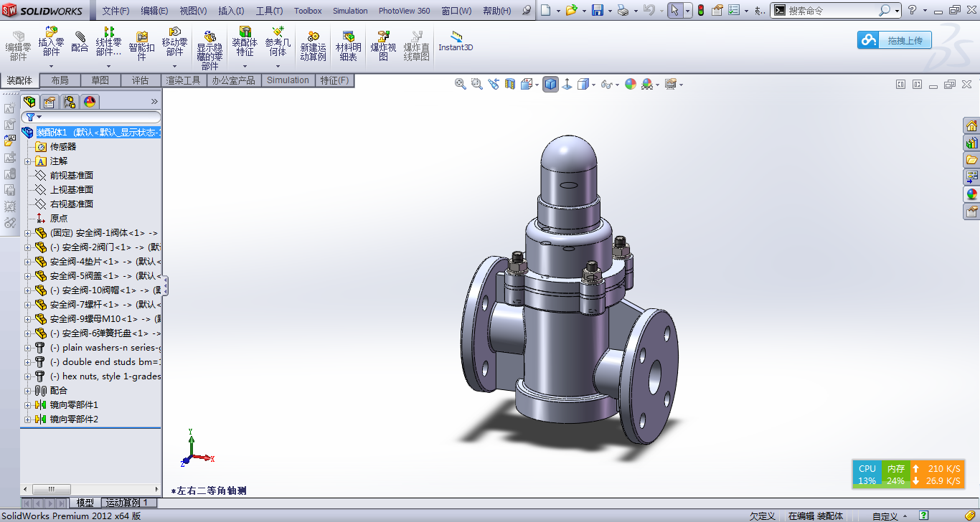Open the Reference Geometry (参考几何体) dropdown arrow
This screenshot has height=522, width=980.
pyautogui.click(x=278, y=67)
